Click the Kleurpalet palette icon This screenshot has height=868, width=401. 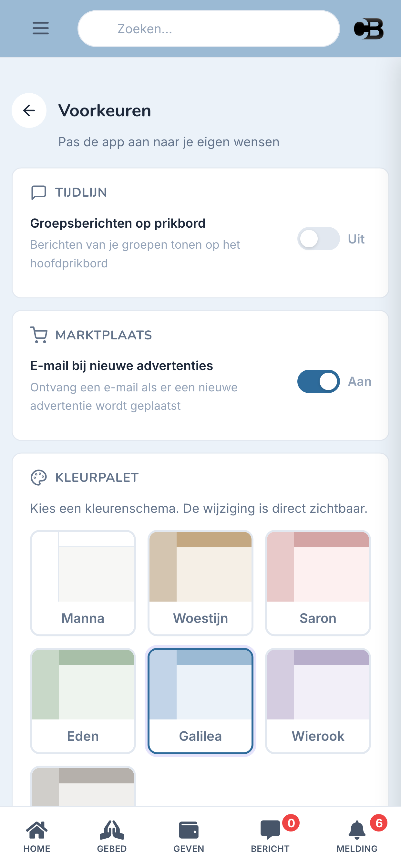(x=38, y=478)
